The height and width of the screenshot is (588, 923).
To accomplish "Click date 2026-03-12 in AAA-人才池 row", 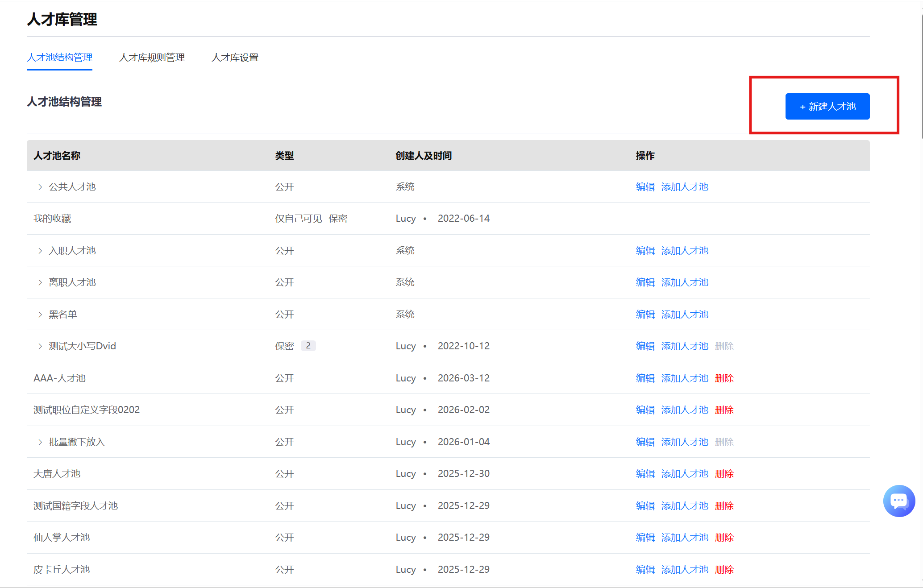I will (464, 378).
